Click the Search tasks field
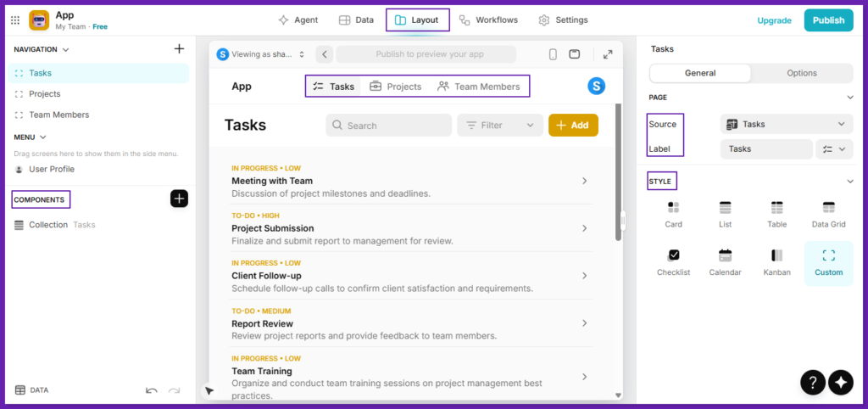 [x=388, y=126]
